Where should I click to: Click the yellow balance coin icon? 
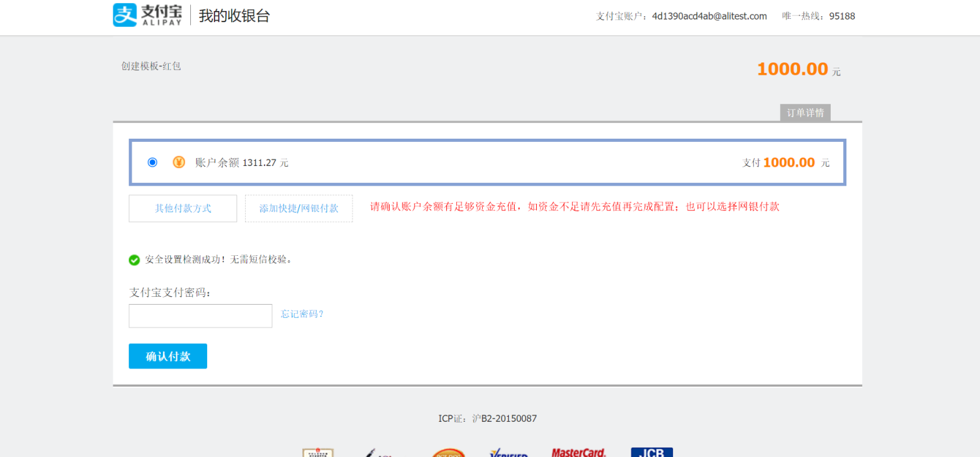coord(179,162)
